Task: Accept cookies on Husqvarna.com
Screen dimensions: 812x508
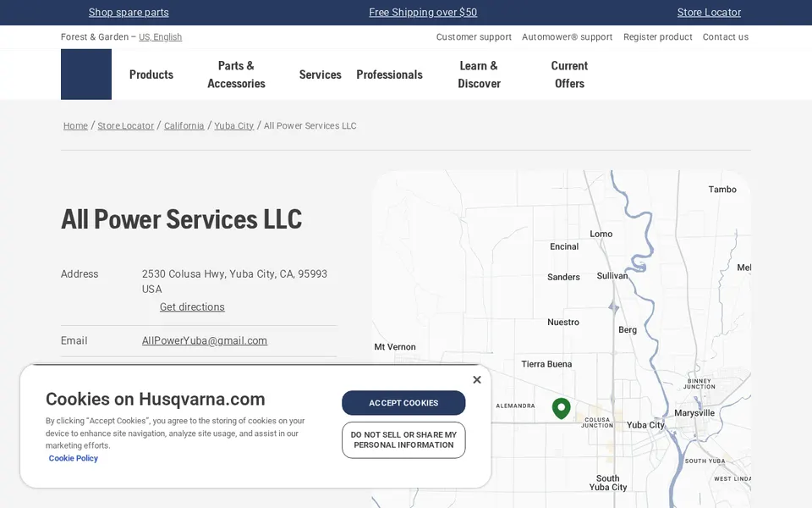Action: [x=403, y=403]
